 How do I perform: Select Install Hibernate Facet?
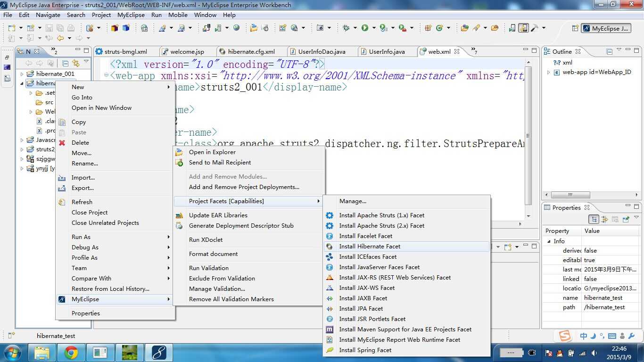coord(406,247)
